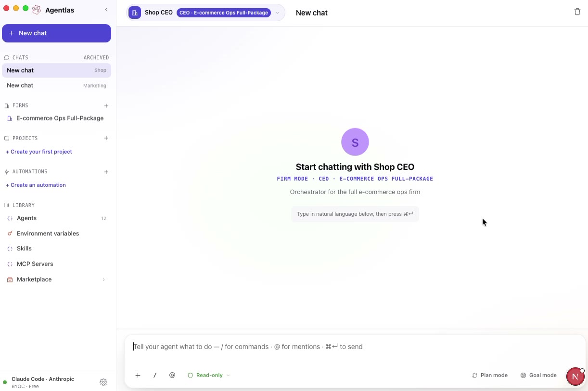The width and height of the screenshot is (588, 391).
Task: Click the macOS green maximize button
Action: click(26, 8)
